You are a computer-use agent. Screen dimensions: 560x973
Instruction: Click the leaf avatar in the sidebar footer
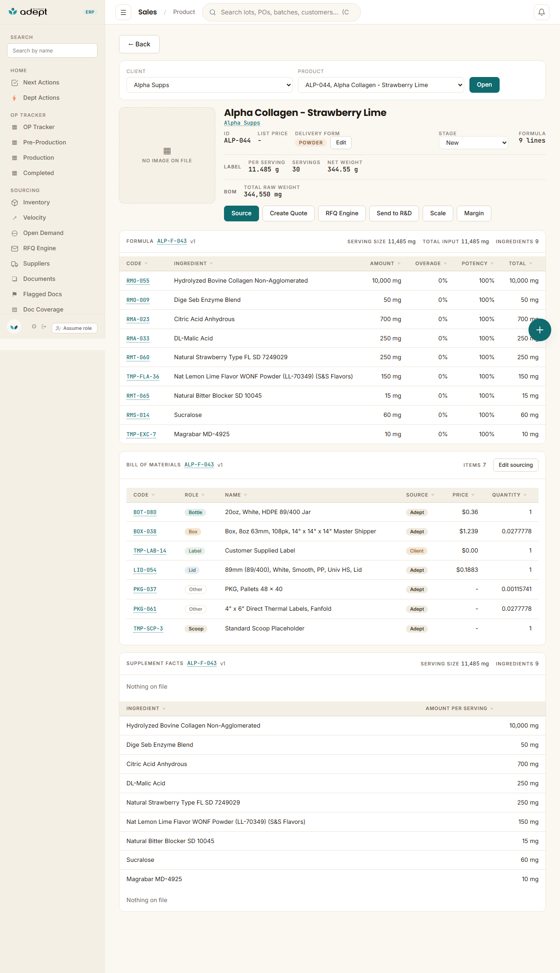pos(14,327)
